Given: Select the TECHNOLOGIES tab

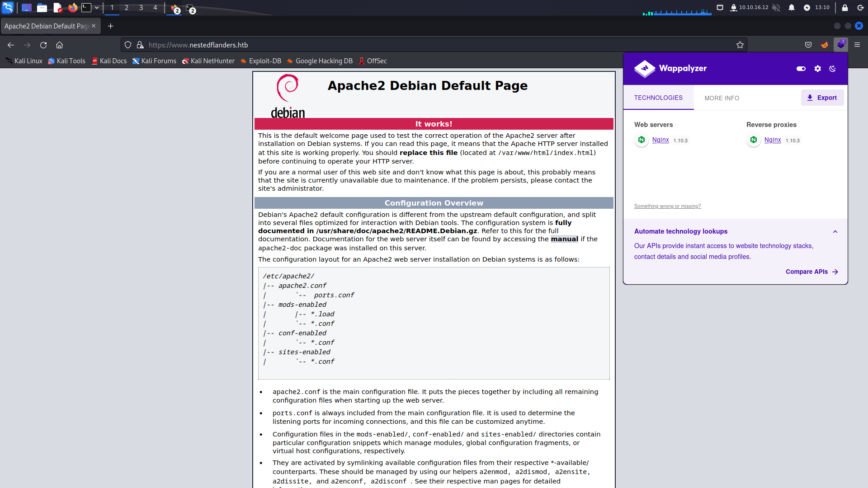Looking at the screenshot, I should tap(658, 98).
